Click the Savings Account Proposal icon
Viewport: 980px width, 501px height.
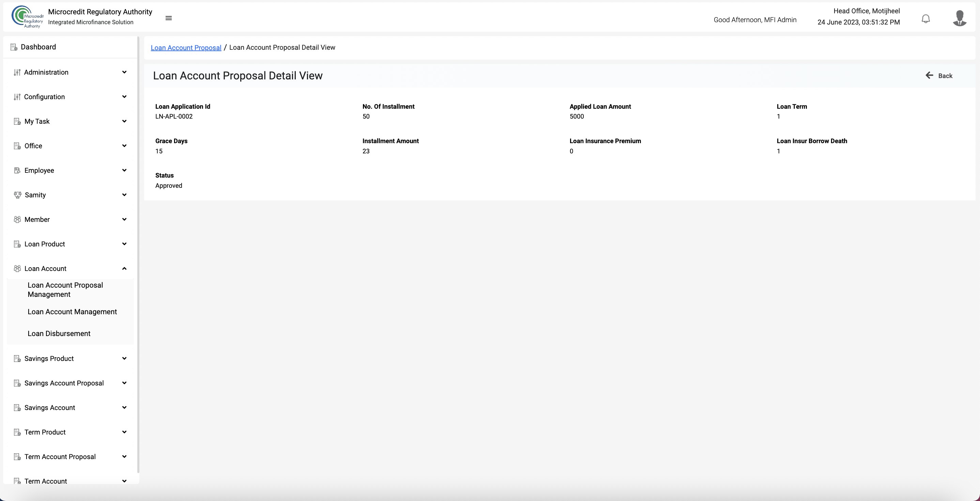click(x=17, y=383)
